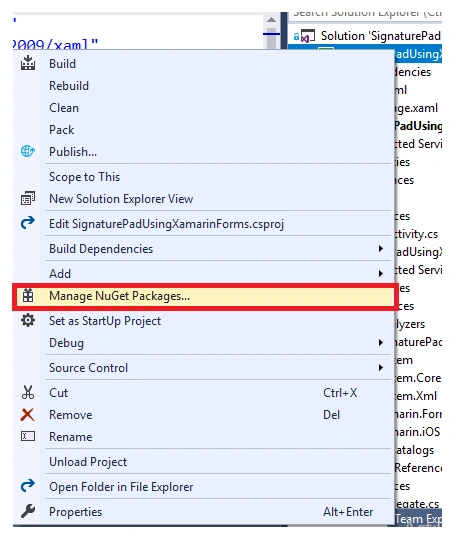Select Open Folder in File Explorer
The height and width of the screenshot is (539, 463).
(x=203, y=487)
